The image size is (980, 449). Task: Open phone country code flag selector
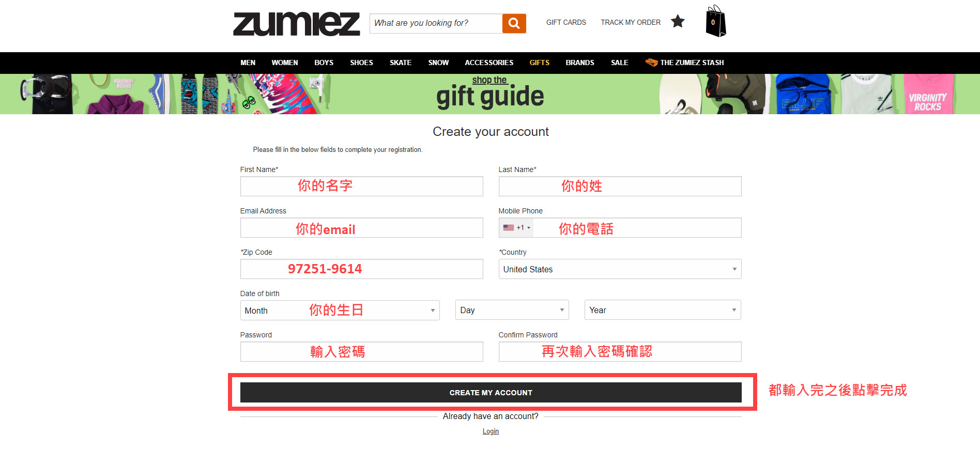click(516, 228)
